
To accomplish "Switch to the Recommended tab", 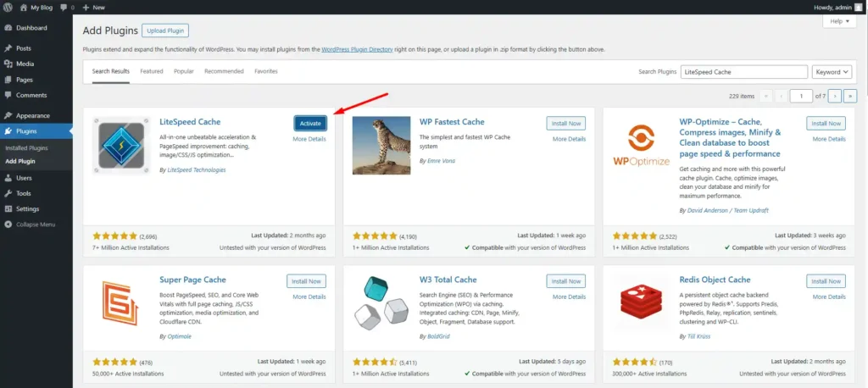I will point(224,71).
